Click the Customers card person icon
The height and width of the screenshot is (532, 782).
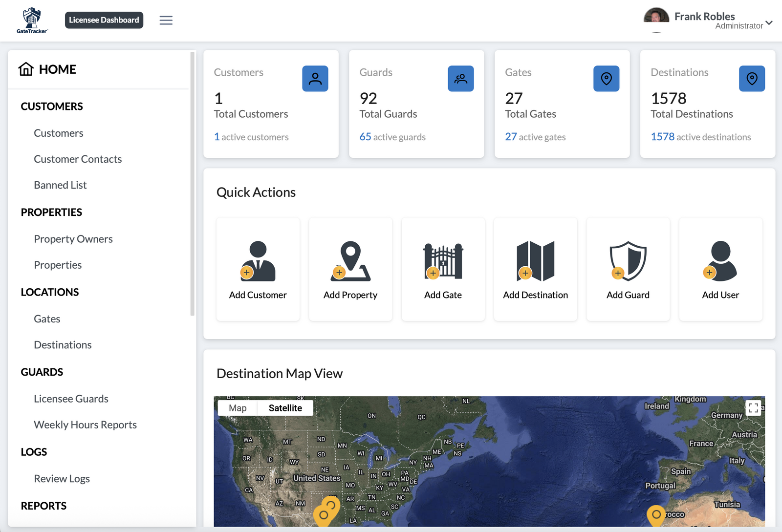click(315, 79)
